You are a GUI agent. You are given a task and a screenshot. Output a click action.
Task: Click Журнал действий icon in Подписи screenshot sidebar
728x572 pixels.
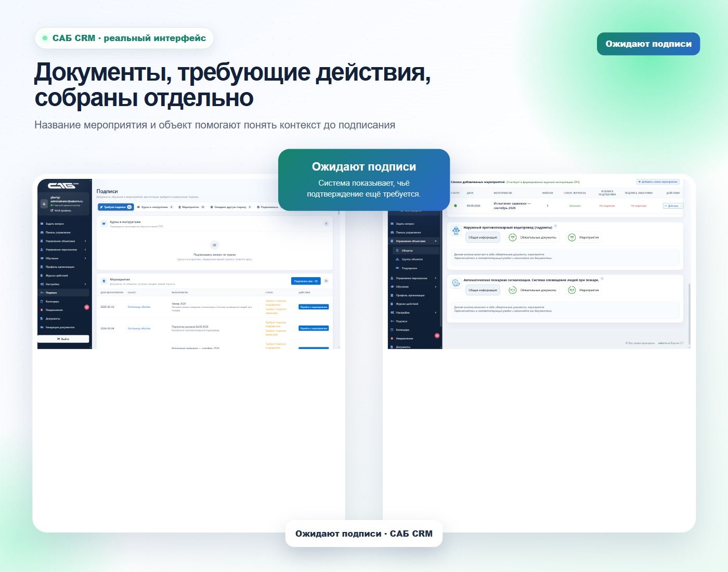tap(42, 276)
